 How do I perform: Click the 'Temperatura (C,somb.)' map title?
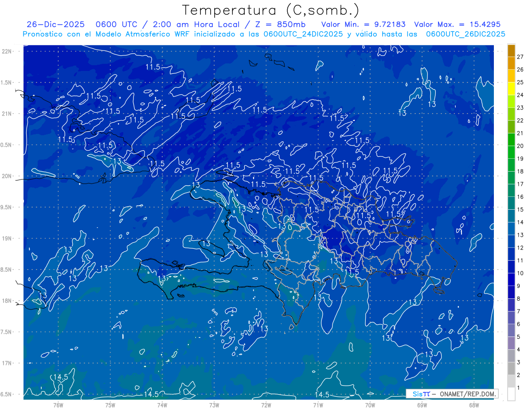(x=270, y=10)
